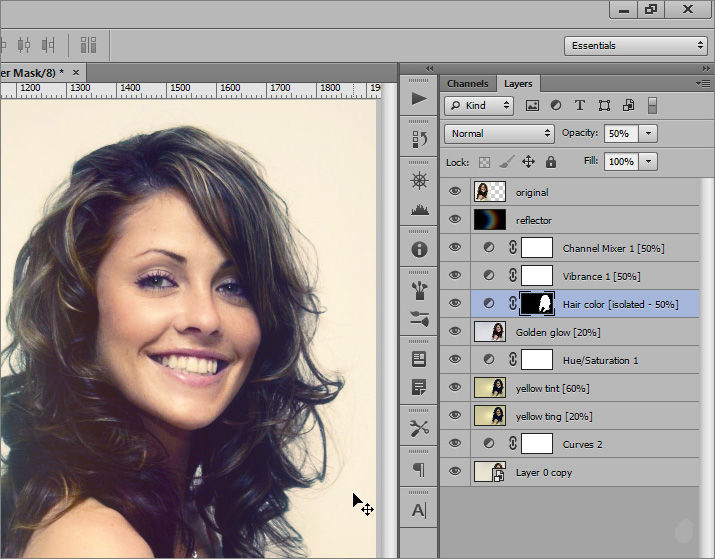Viewport: 715px width, 559px height.
Task: Open the History panel icon
Action: [x=419, y=140]
